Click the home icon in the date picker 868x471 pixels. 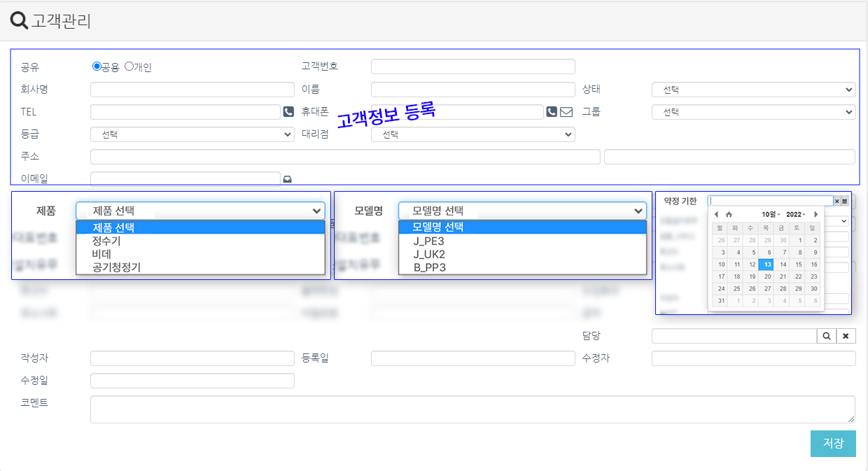point(731,214)
